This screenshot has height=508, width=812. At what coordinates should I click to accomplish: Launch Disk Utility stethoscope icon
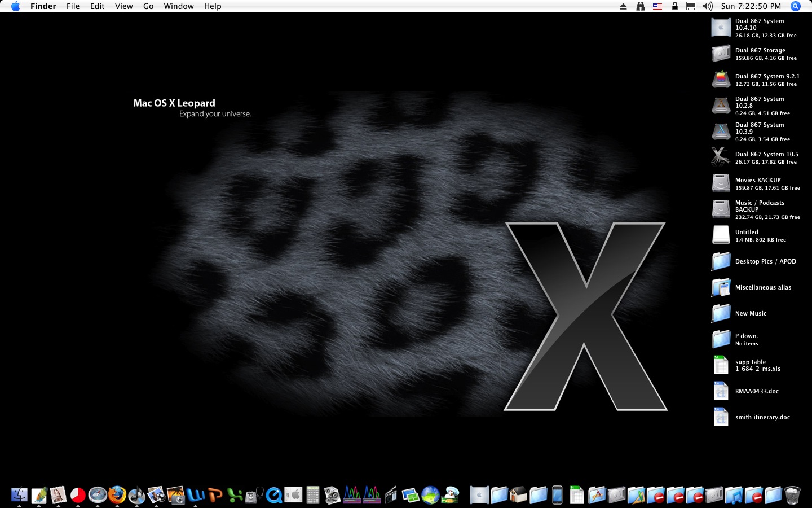254,495
